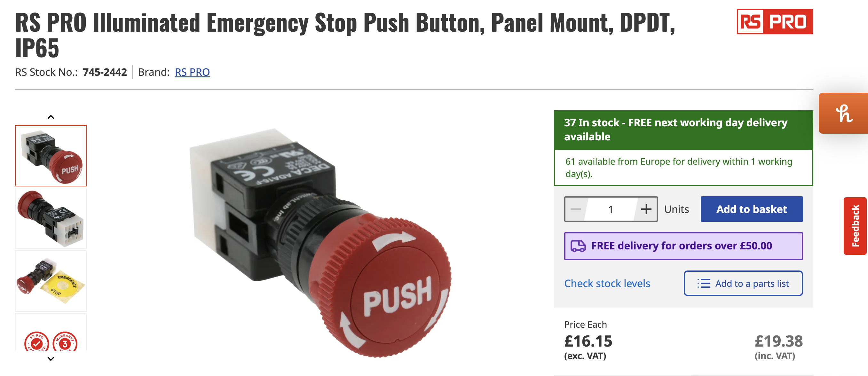The height and width of the screenshot is (376, 868).
Task: Open the Feedback side tab
Action: pyautogui.click(x=855, y=226)
